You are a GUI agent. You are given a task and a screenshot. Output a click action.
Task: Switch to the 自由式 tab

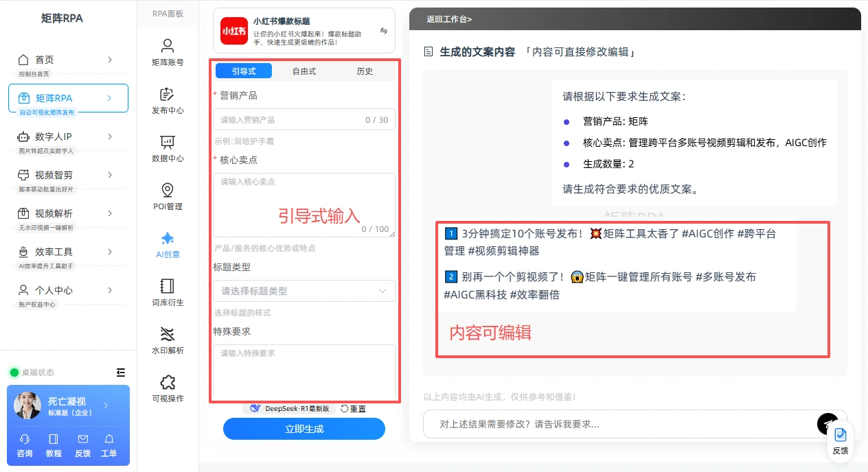point(304,71)
